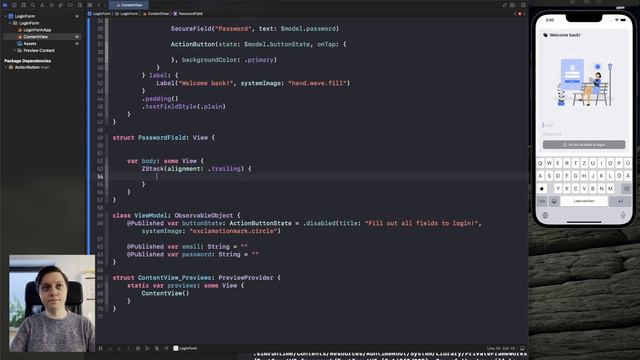Tap the globe icon below simulator keyboard
640x360 pixels.
(x=545, y=215)
